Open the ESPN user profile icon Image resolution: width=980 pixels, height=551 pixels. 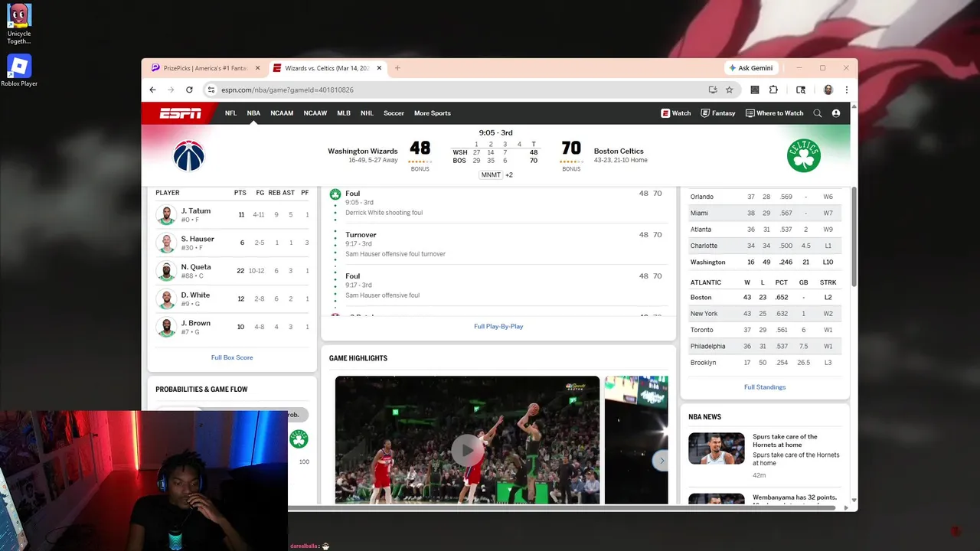(x=836, y=113)
